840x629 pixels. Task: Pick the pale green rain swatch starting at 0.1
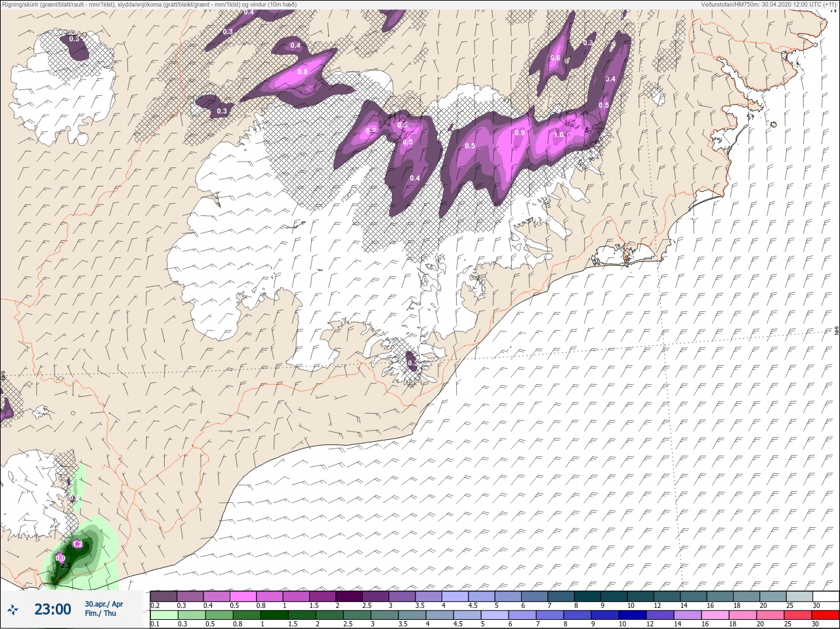coord(163,616)
